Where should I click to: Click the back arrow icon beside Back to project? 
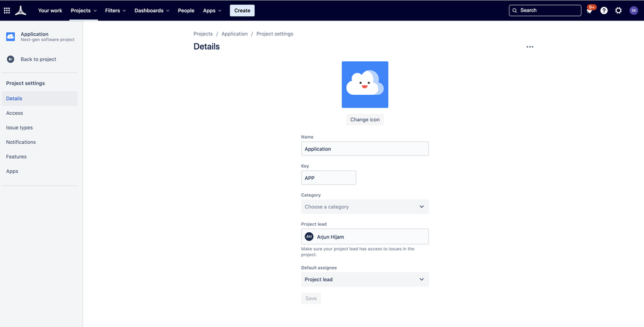(10, 59)
